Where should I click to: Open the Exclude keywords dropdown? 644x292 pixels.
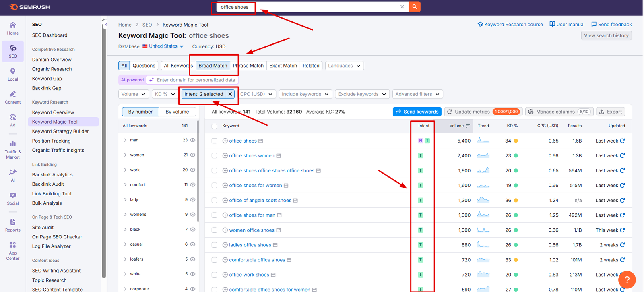pos(362,94)
